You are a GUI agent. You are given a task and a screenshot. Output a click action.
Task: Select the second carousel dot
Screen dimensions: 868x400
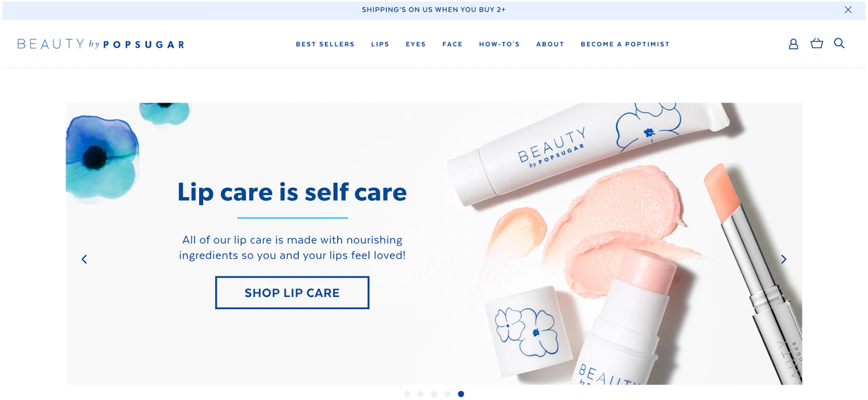pos(420,394)
